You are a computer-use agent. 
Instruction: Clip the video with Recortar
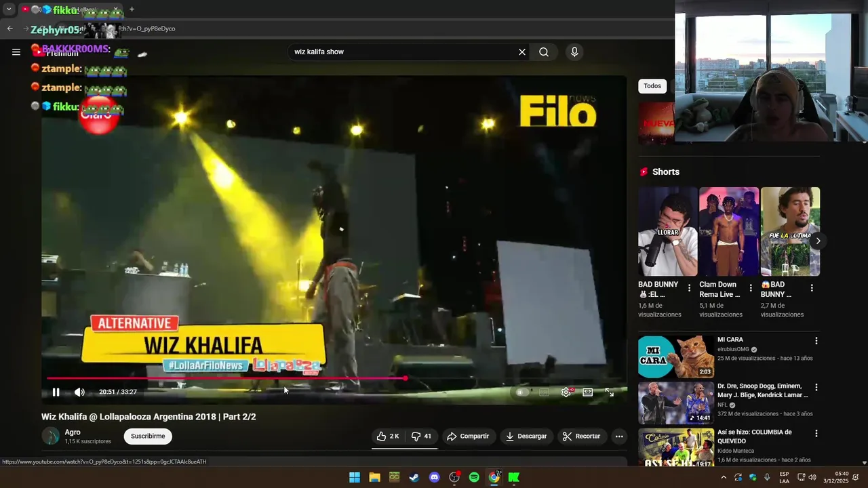581,436
